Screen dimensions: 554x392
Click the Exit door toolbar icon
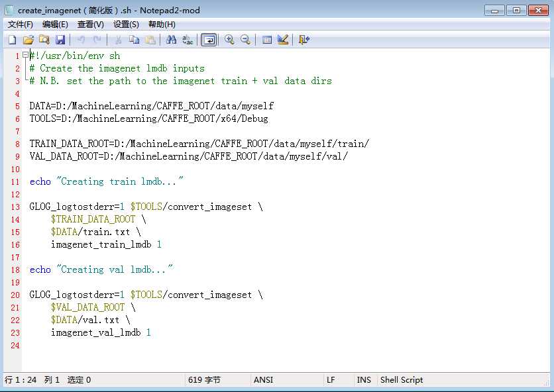tap(304, 40)
